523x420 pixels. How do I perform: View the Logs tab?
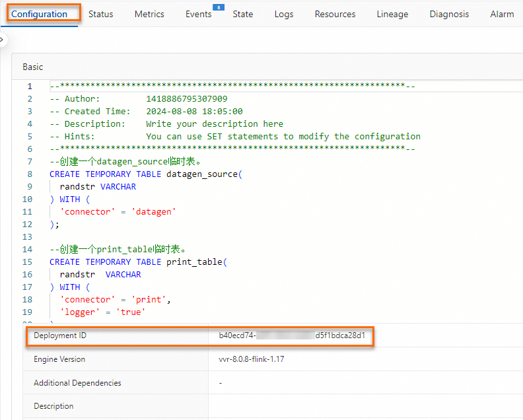coord(284,14)
